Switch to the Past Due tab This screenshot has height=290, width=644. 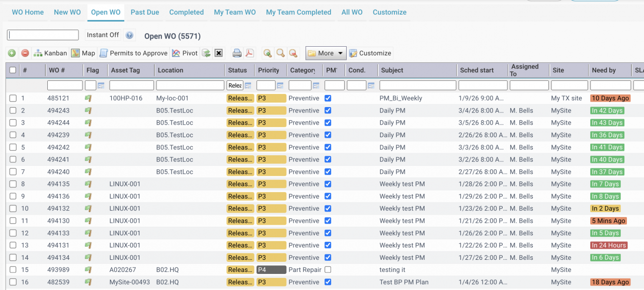pos(145,12)
